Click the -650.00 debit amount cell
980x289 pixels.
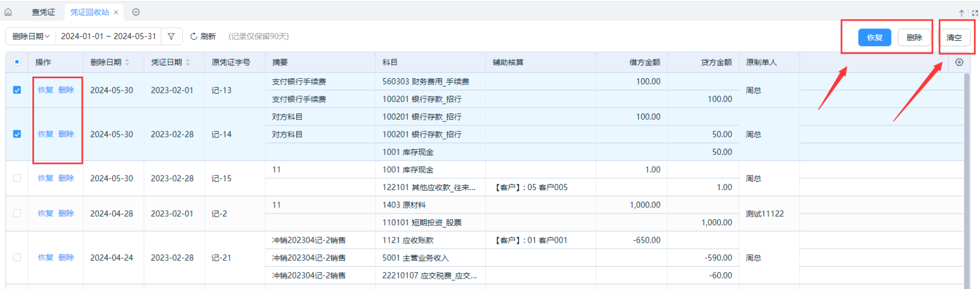(x=632, y=240)
